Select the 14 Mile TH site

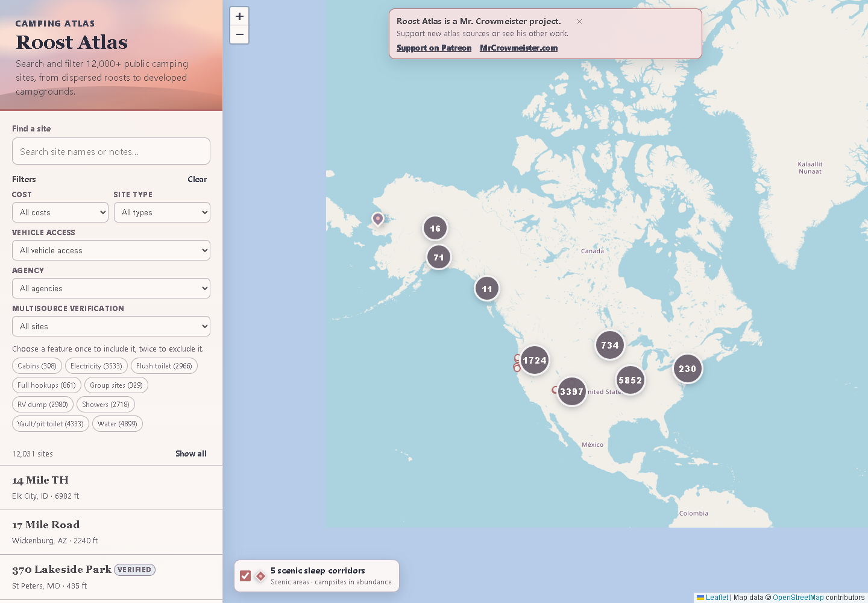(111, 488)
